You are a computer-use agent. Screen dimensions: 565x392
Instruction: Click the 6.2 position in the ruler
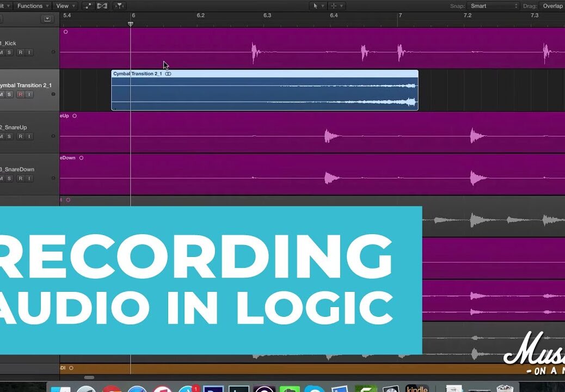(201, 15)
